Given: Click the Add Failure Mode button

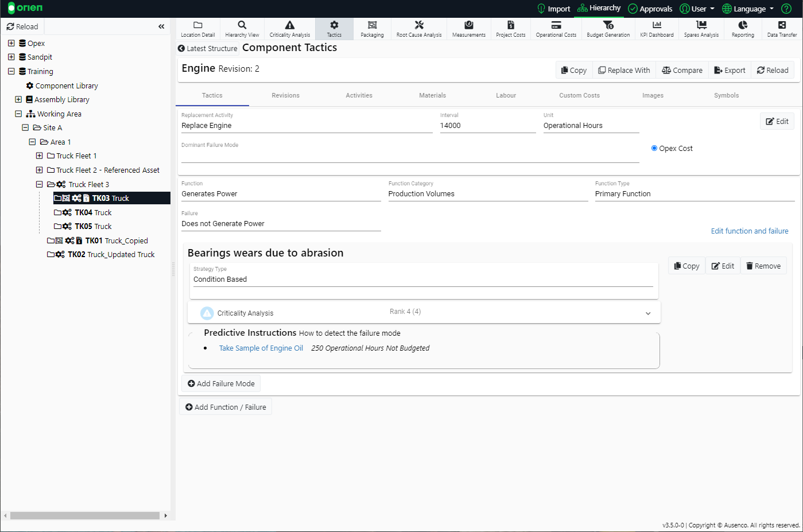Looking at the screenshot, I should (x=221, y=383).
